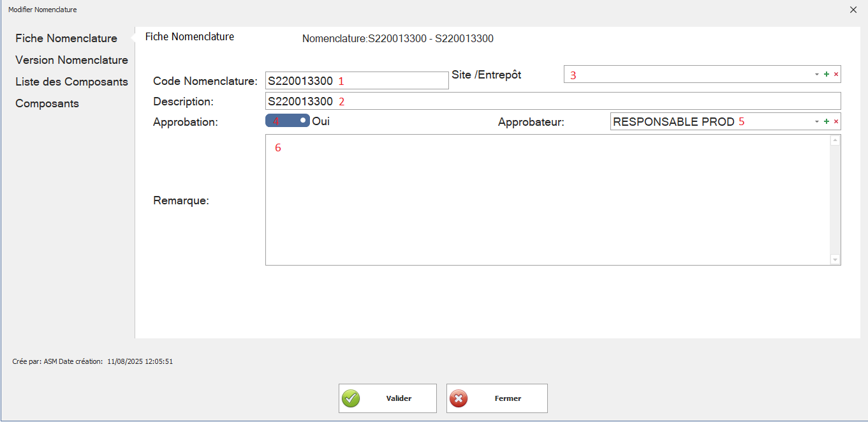The width and height of the screenshot is (868, 422).
Task: Add a new Approbateur with green plus
Action: tap(827, 122)
